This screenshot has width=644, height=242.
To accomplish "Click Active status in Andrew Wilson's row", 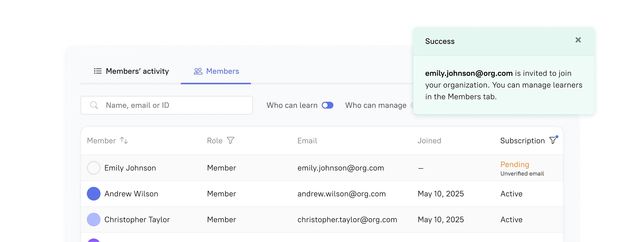I will click(511, 194).
